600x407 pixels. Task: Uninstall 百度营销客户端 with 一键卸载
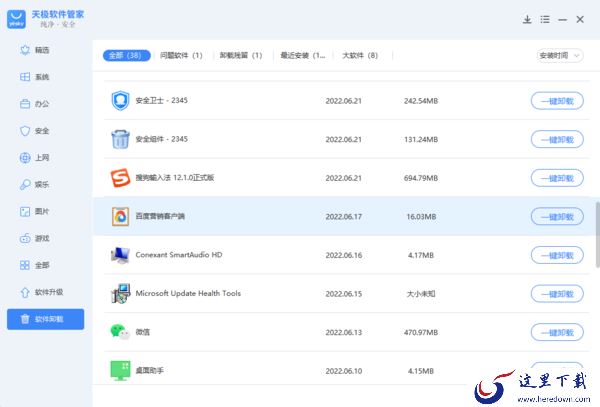click(x=557, y=217)
